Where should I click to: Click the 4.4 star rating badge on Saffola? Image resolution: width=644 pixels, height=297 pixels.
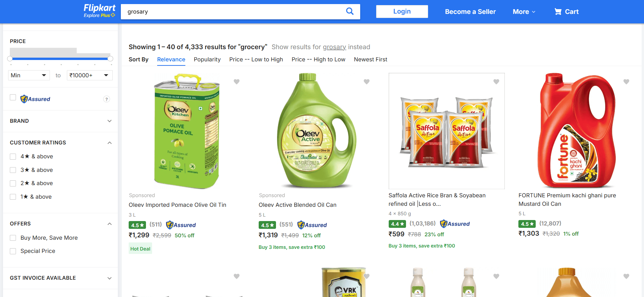click(x=397, y=224)
